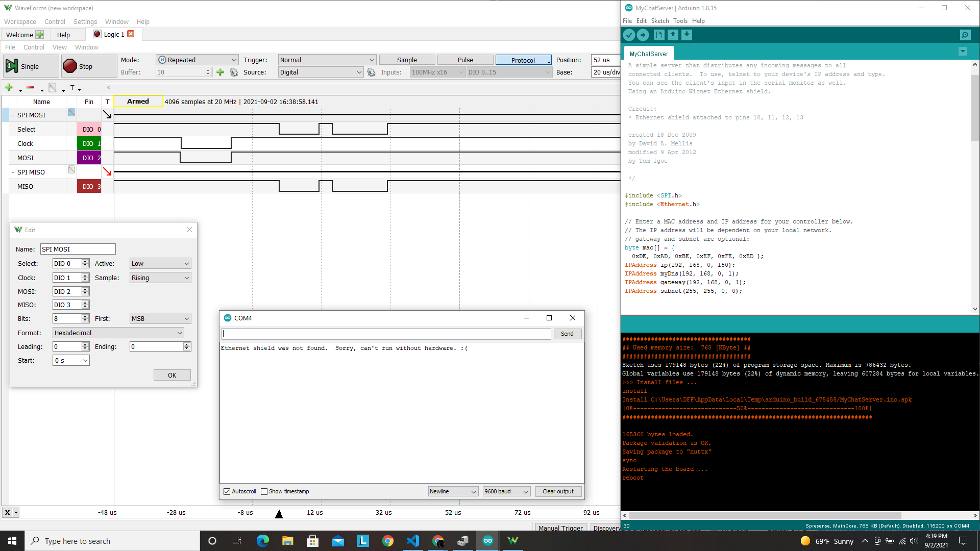
Task: Click the COM4 serial message input field
Action: pos(386,334)
